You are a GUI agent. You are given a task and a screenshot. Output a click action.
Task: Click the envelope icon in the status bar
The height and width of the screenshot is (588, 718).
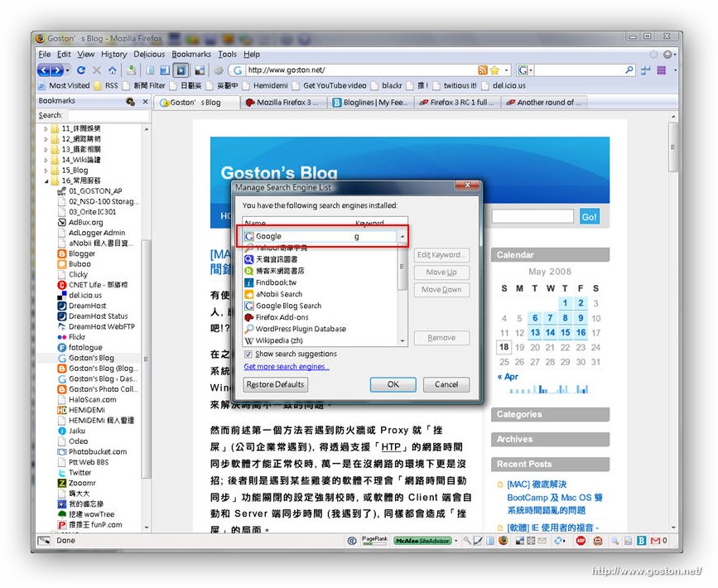[542, 541]
